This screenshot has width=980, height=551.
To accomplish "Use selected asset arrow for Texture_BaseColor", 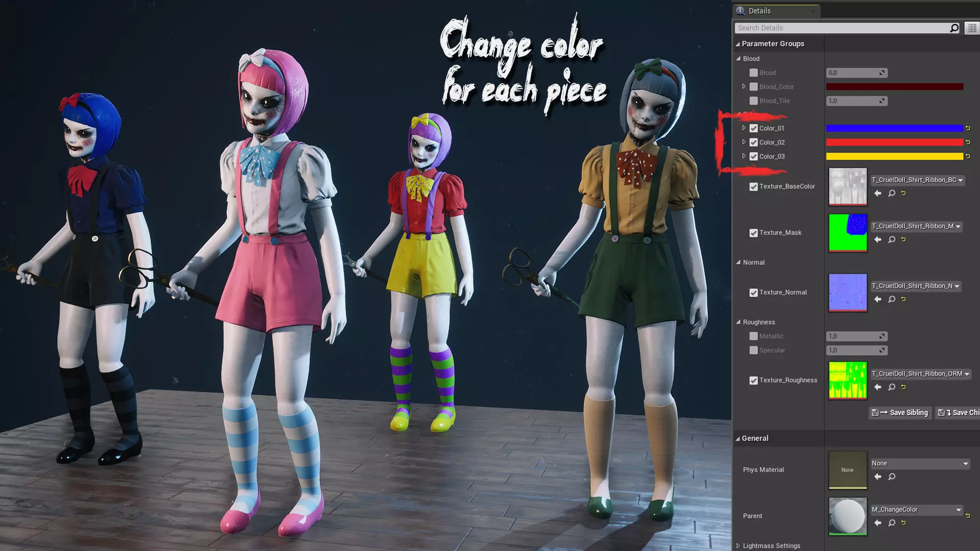I will coord(878,193).
